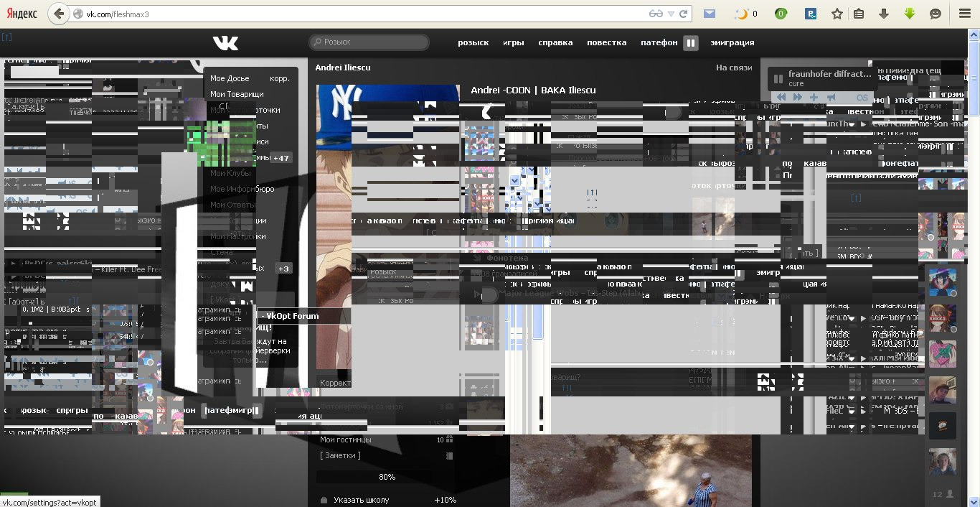
Task: Open Мои Клубы
Action: click(230, 173)
